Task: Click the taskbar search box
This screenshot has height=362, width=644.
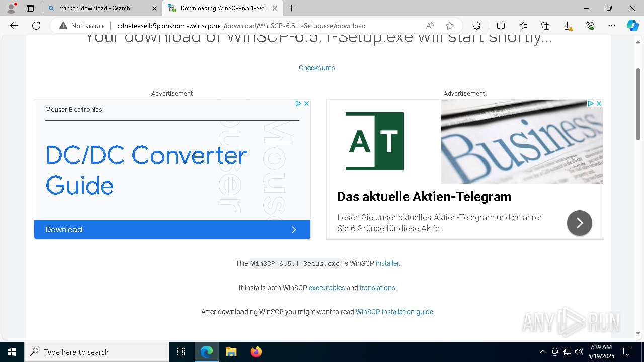Action: (97, 352)
